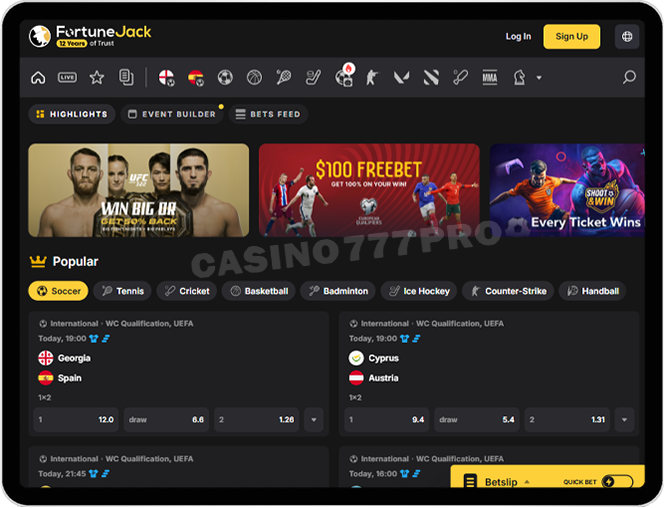This screenshot has height=508, width=664.
Task: Open the MMA sport icon
Action: click(x=490, y=77)
